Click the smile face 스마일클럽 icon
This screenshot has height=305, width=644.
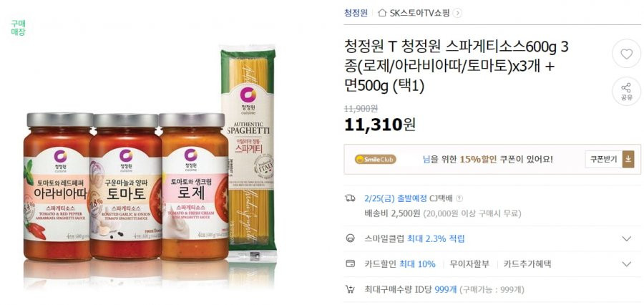tap(350, 238)
